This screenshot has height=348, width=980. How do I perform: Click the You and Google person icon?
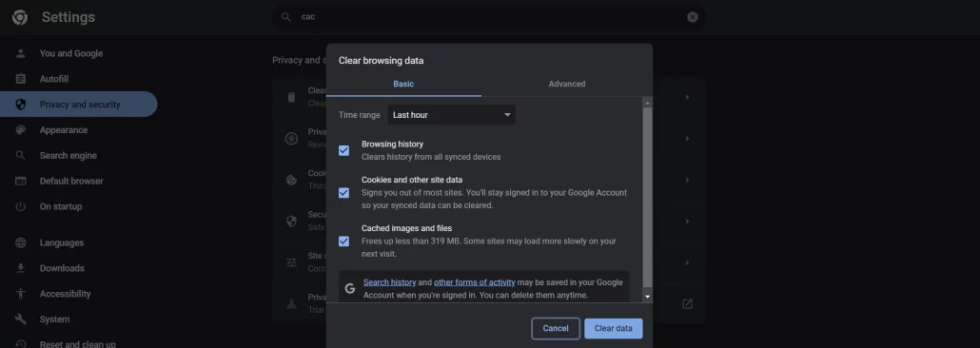click(21, 53)
